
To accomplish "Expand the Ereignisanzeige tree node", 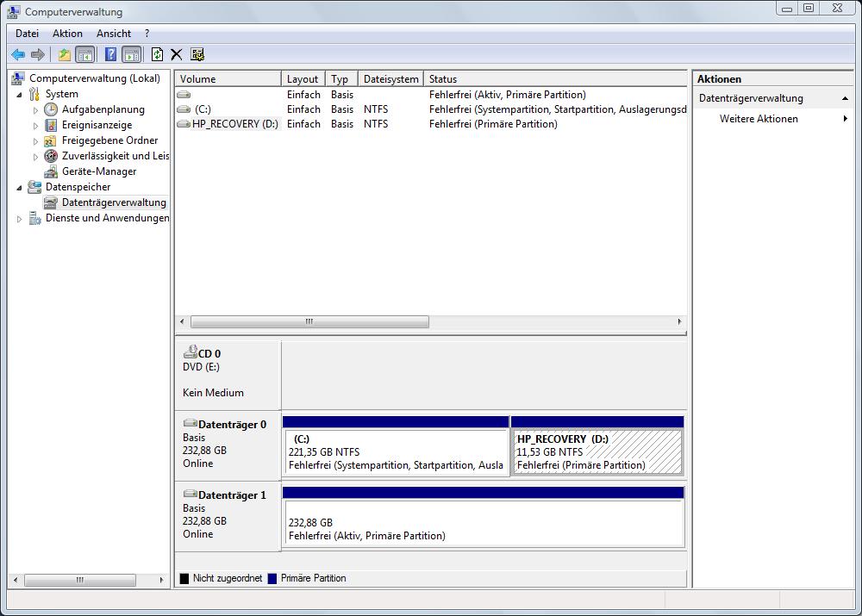I will coord(36,126).
